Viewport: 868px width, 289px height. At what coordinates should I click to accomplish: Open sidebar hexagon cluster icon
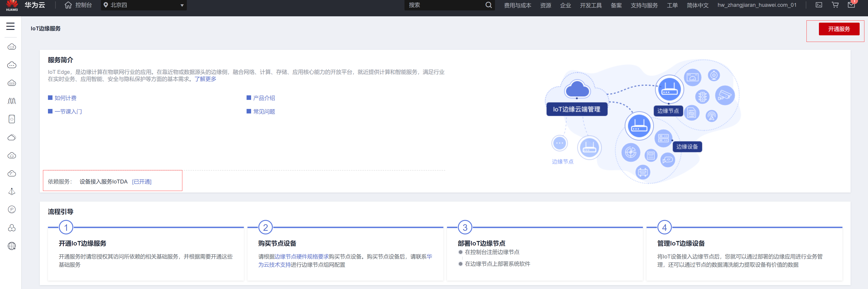[x=12, y=228]
